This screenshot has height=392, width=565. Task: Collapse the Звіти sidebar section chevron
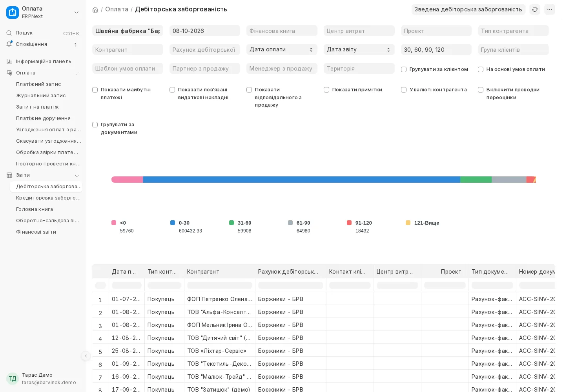point(77,176)
